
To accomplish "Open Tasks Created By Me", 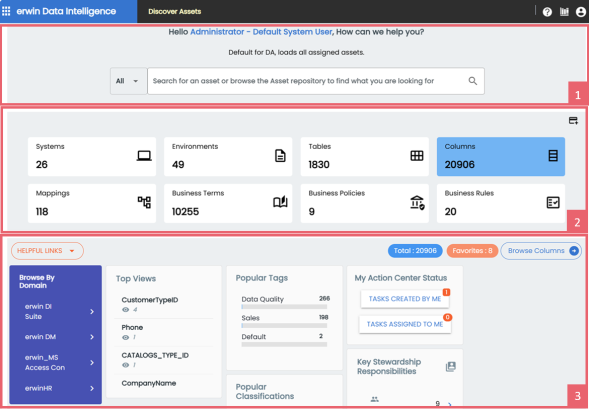I will tap(405, 299).
